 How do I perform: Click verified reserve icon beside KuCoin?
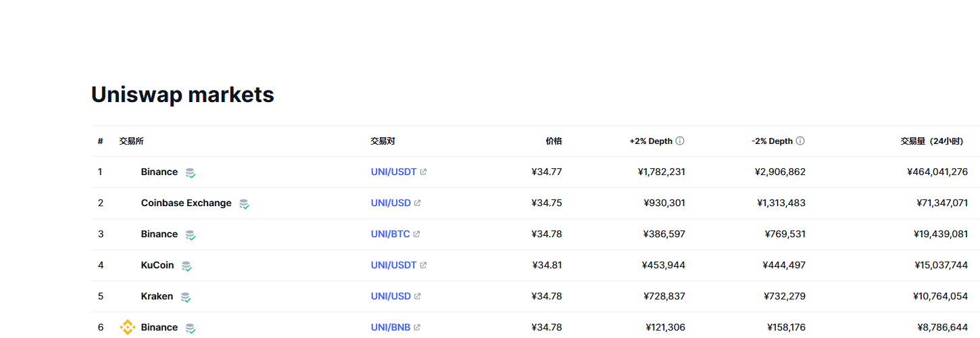187,266
